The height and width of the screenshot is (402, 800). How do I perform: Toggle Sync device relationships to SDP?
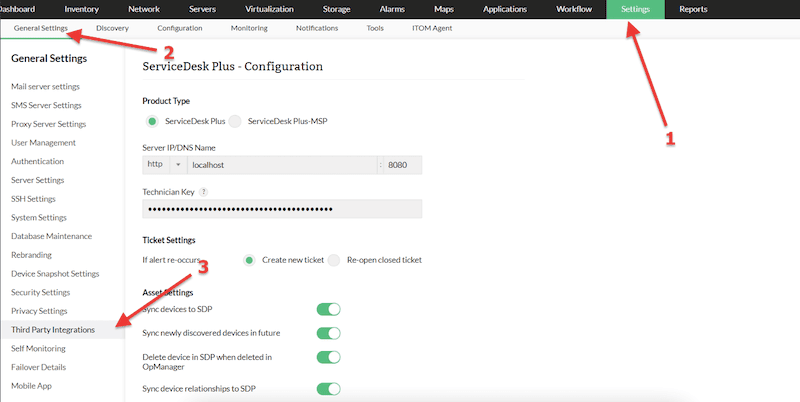point(329,389)
